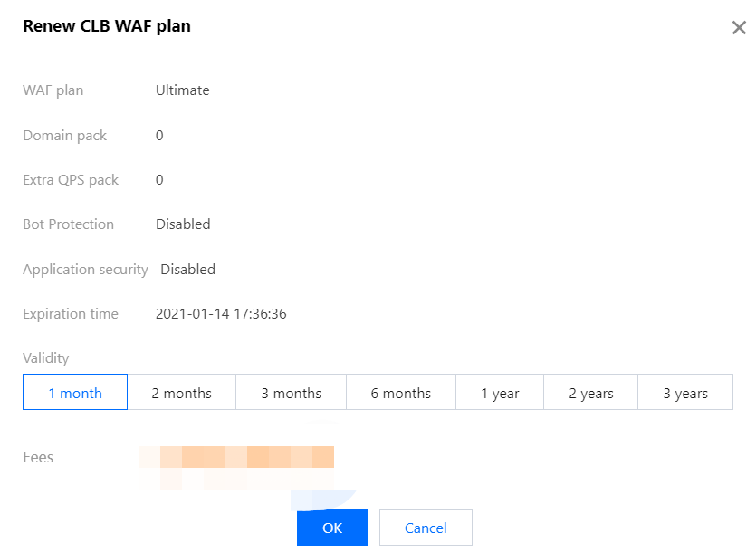Click the Bot Protection Disabled value
756x552 pixels.
(x=183, y=224)
